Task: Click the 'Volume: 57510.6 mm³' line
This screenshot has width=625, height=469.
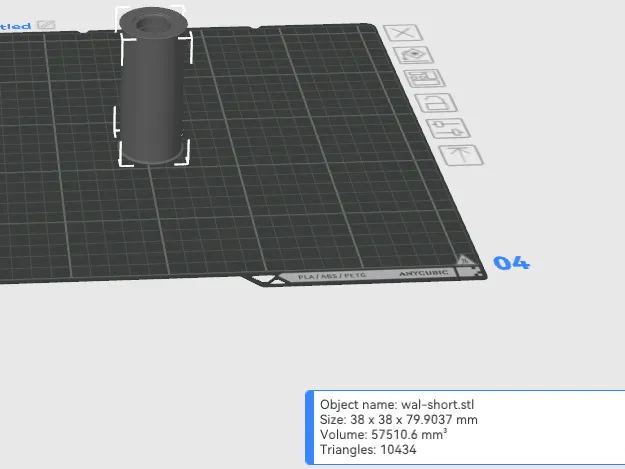Action: [383, 434]
